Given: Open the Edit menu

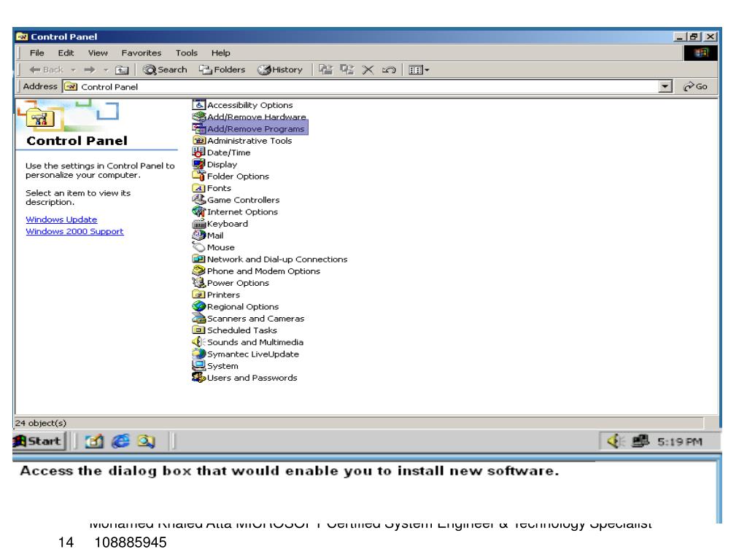Looking at the screenshot, I should pyautogui.click(x=66, y=52).
